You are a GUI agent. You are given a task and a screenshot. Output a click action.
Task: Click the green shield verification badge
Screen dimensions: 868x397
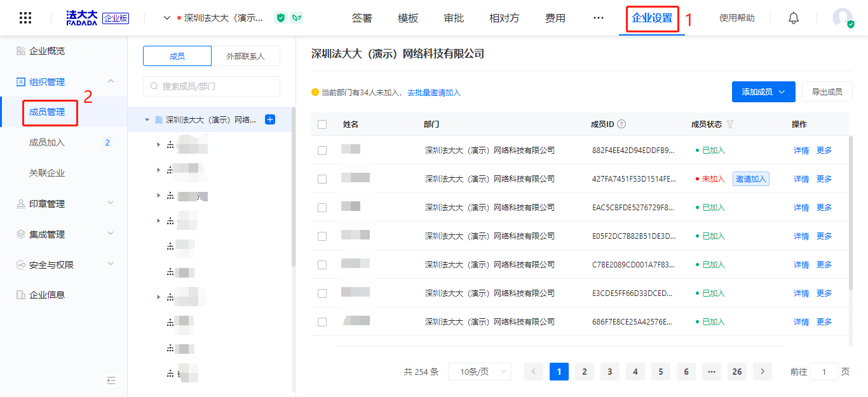tap(280, 18)
